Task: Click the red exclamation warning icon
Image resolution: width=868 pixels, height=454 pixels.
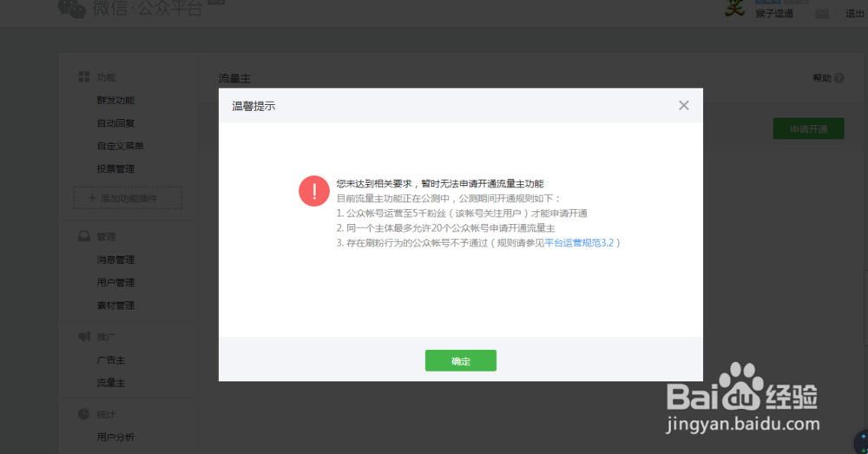Action: pos(314,191)
